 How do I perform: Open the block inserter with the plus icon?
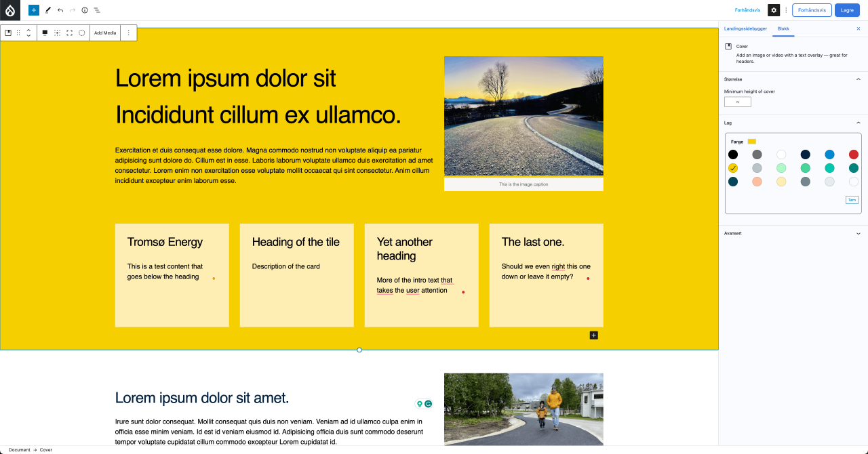[x=33, y=10]
